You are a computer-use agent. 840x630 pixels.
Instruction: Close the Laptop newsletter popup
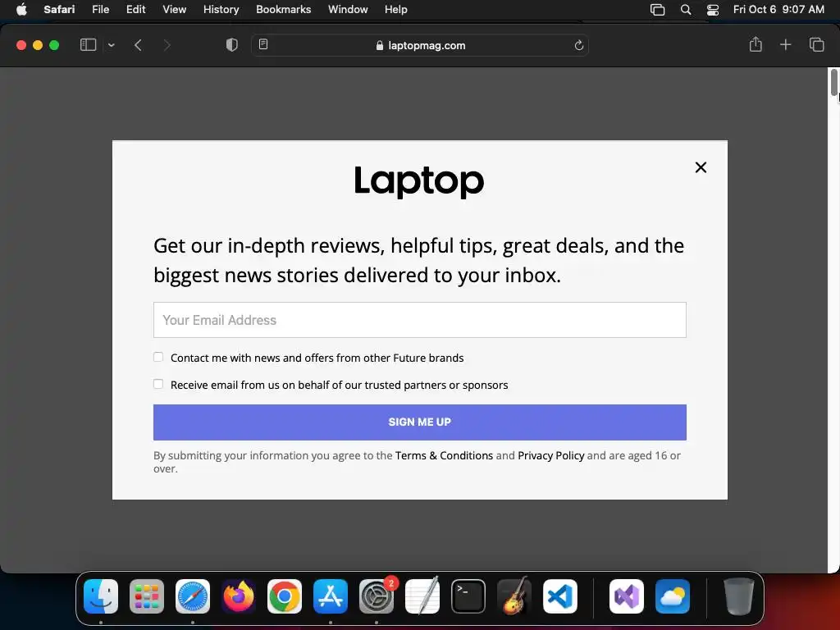pos(701,167)
